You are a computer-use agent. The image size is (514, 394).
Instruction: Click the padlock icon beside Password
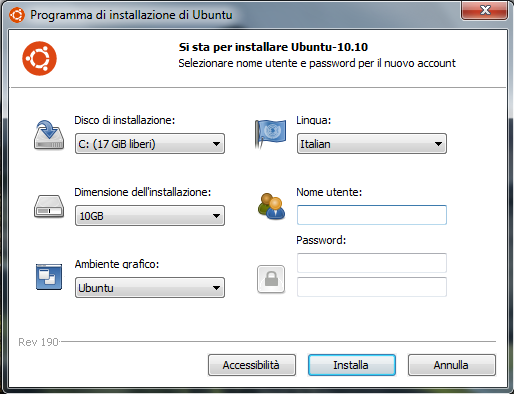271,279
